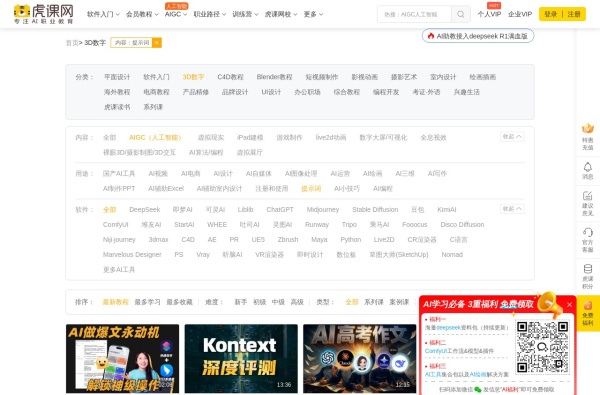Expand the 训练营 nav dropdown
This screenshot has height=395, width=600.
point(245,14)
